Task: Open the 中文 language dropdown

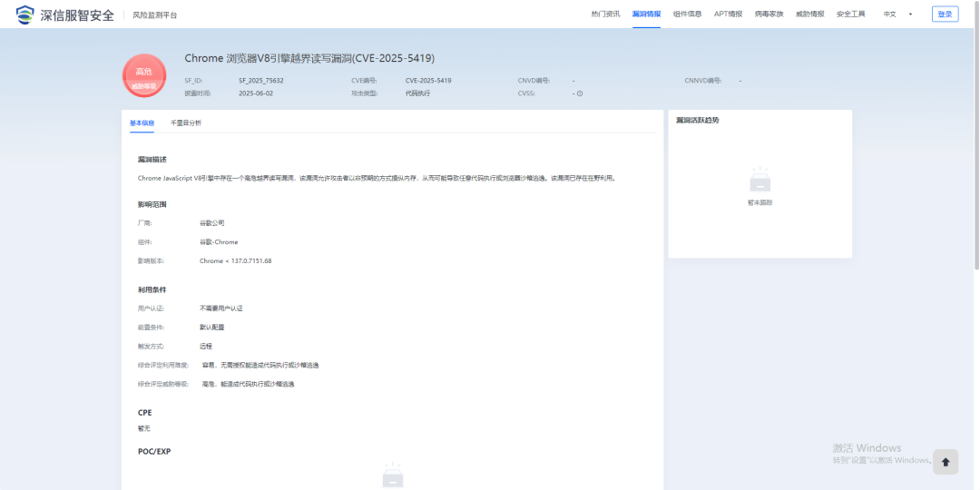Action: tap(897, 15)
